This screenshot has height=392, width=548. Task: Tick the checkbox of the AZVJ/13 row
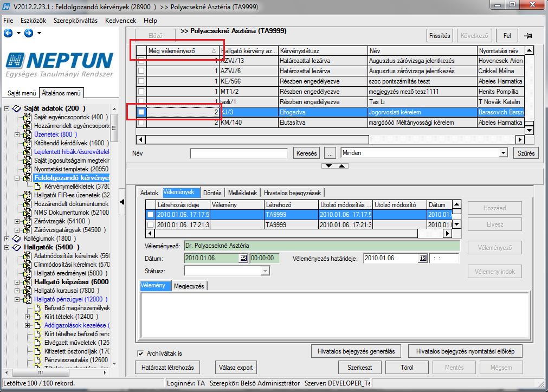pos(141,61)
